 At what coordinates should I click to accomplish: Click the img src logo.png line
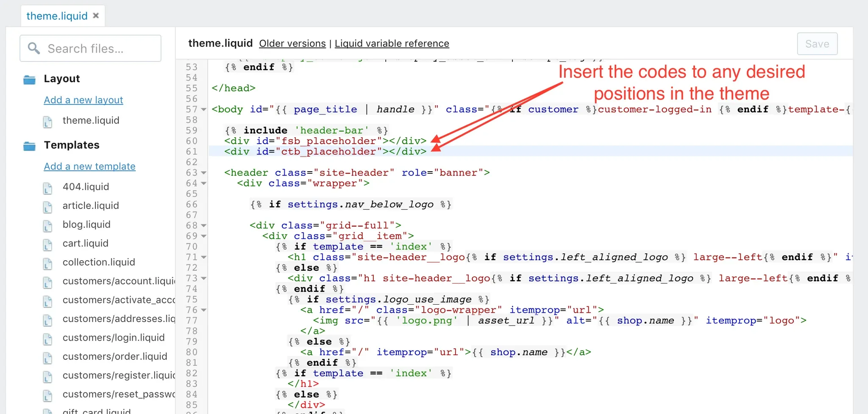pyautogui.click(x=560, y=320)
